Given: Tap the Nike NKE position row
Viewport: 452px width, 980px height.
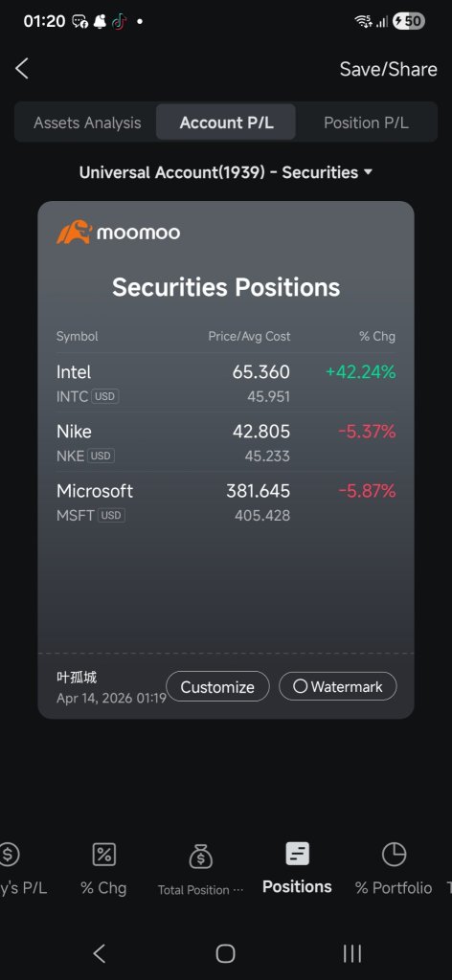Looking at the screenshot, I should (x=226, y=442).
